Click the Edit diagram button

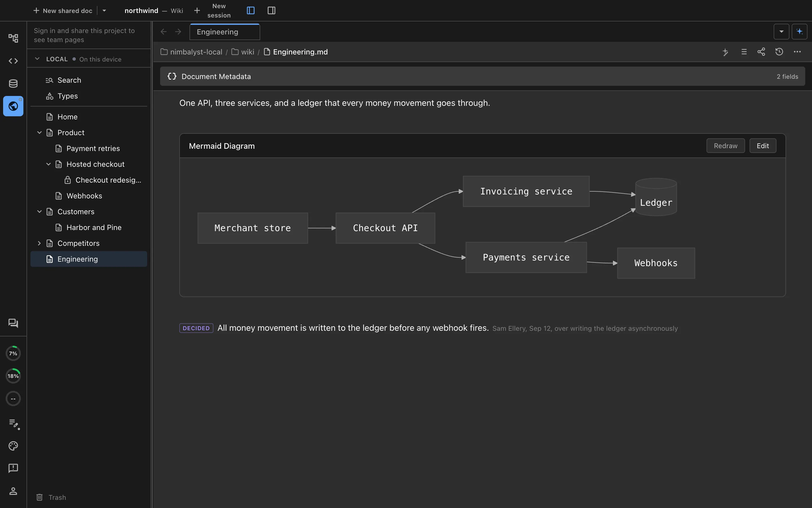[x=763, y=146]
